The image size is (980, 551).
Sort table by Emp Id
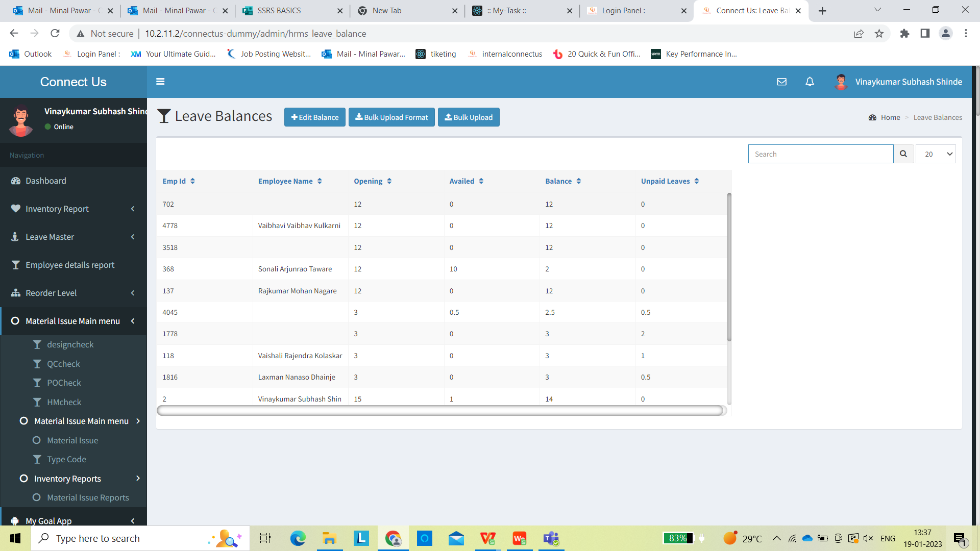click(179, 181)
